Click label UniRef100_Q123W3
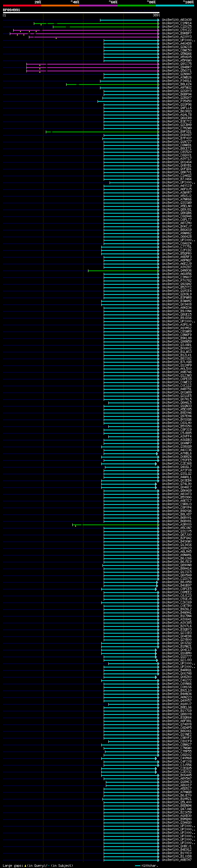The image size is (197, 868). [x=177, y=375]
